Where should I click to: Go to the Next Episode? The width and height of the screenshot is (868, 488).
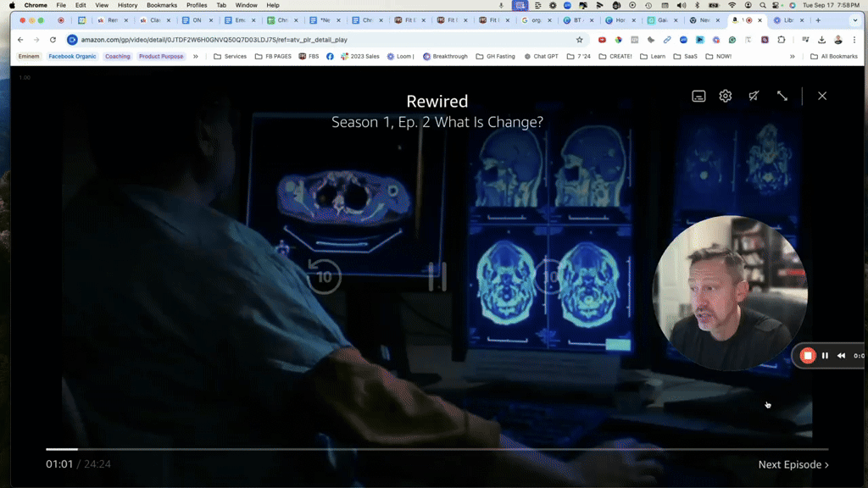pyautogui.click(x=793, y=464)
